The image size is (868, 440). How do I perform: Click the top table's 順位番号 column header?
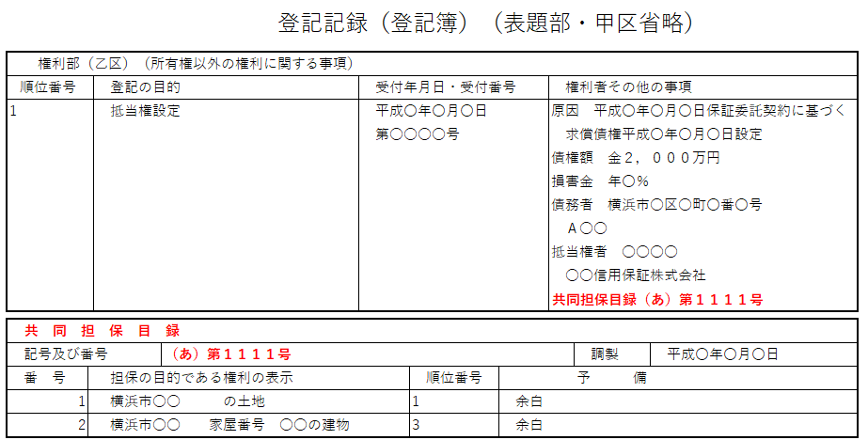tap(48, 86)
